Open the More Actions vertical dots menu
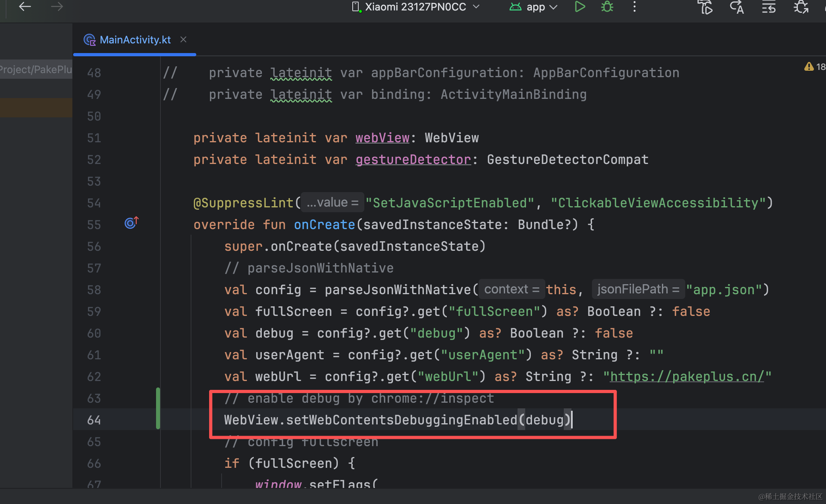Screen dimensions: 826x504 pos(634,7)
